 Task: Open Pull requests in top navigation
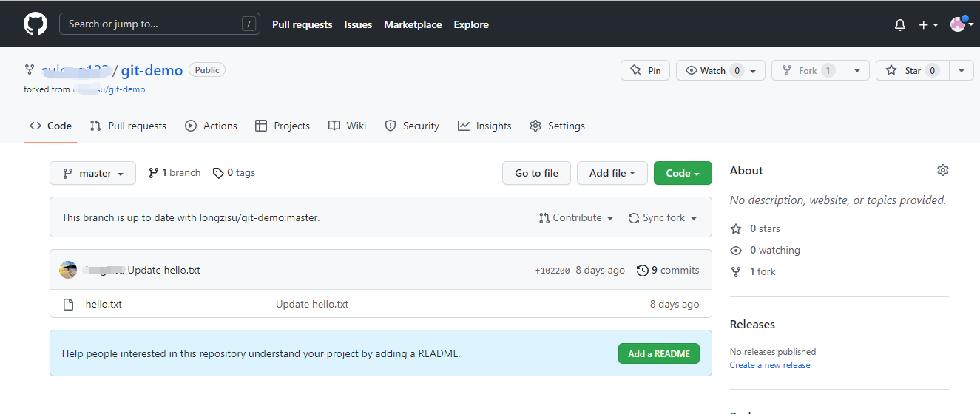[x=302, y=24]
